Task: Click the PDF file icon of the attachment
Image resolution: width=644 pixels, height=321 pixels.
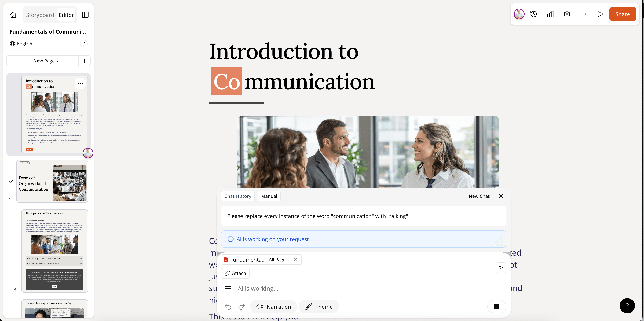Action: (x=226, y=260)
